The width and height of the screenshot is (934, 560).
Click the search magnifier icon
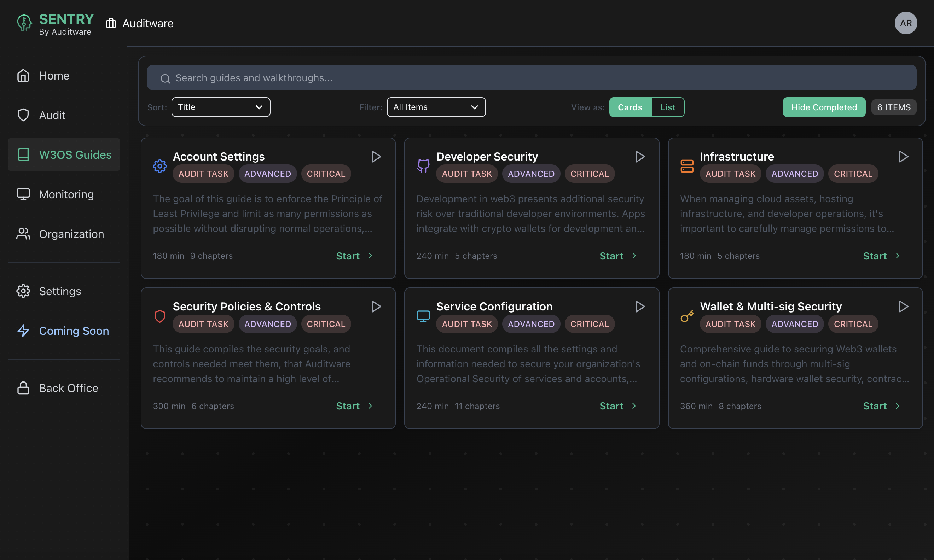[165, 78]
